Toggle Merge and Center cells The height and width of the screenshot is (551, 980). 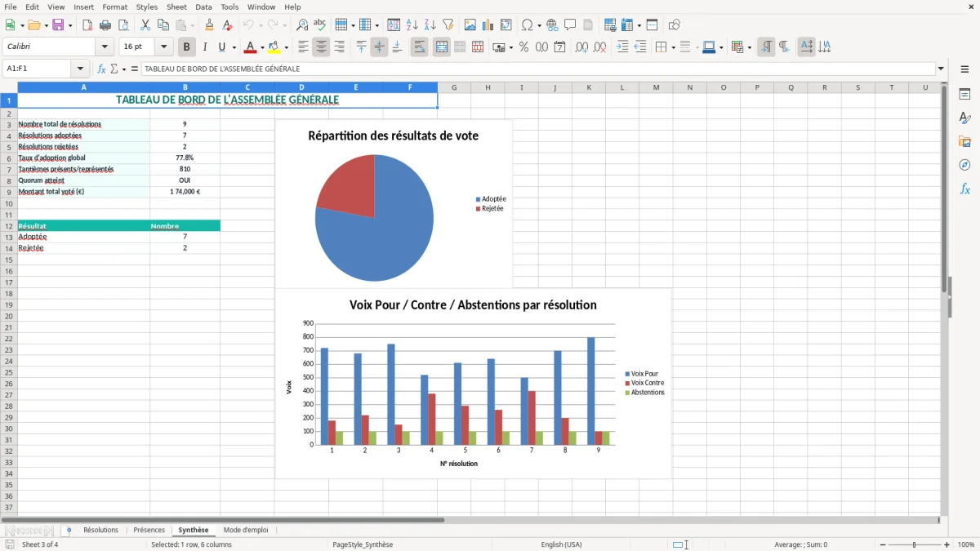pos(441,47)
